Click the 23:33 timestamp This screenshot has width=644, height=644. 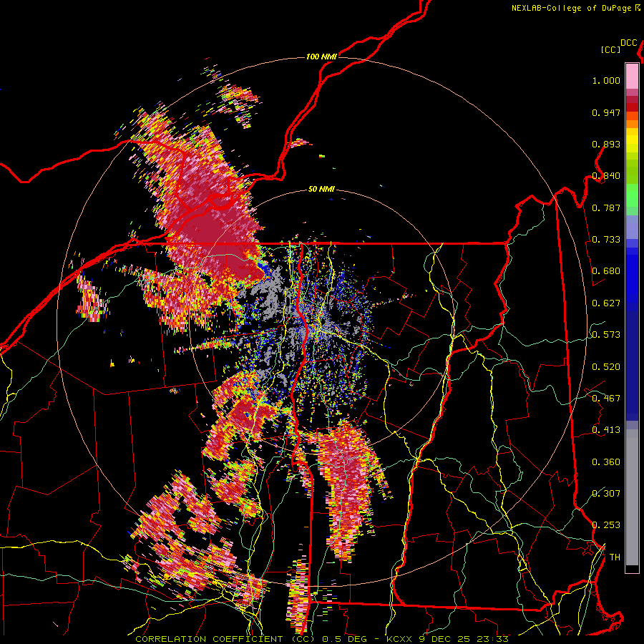tap(492, 639)
